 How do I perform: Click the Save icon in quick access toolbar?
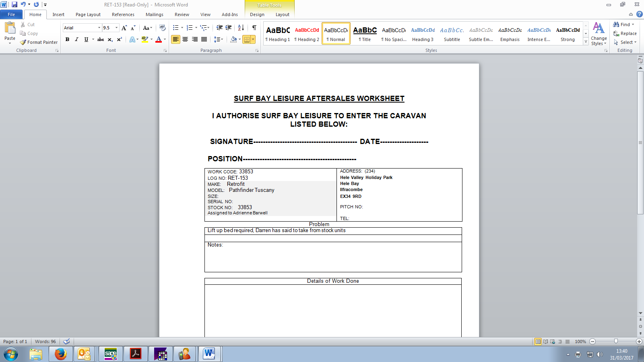(14, 4)
